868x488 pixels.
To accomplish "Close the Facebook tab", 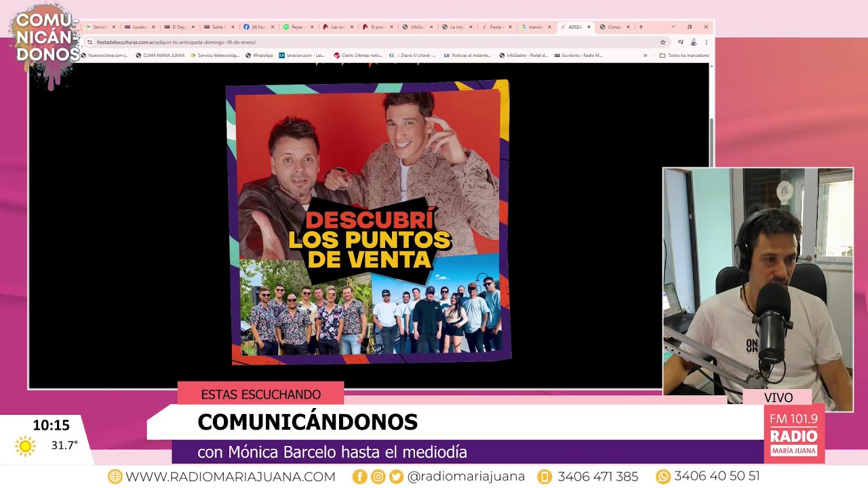I will pyautogui.click(x=272, y=27).
